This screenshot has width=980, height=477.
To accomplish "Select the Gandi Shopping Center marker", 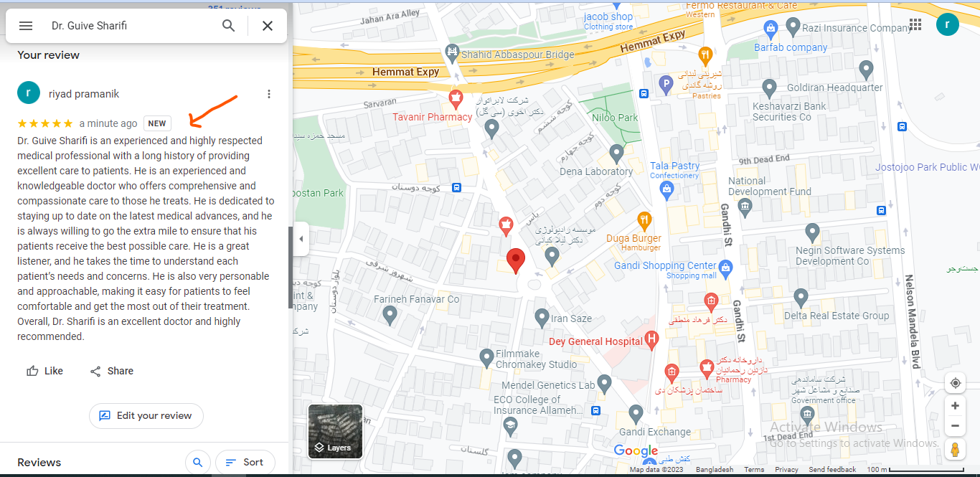I will tap(725, 270).
